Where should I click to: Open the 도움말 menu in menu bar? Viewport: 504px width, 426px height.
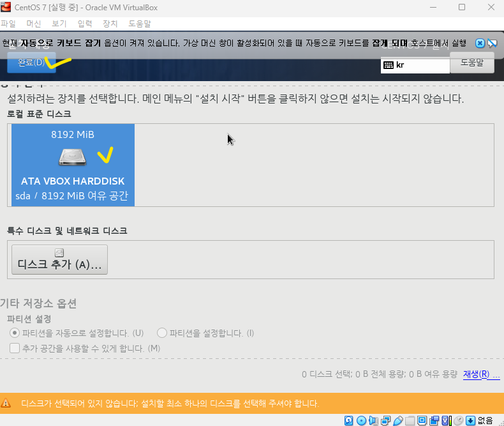point(140,24)
